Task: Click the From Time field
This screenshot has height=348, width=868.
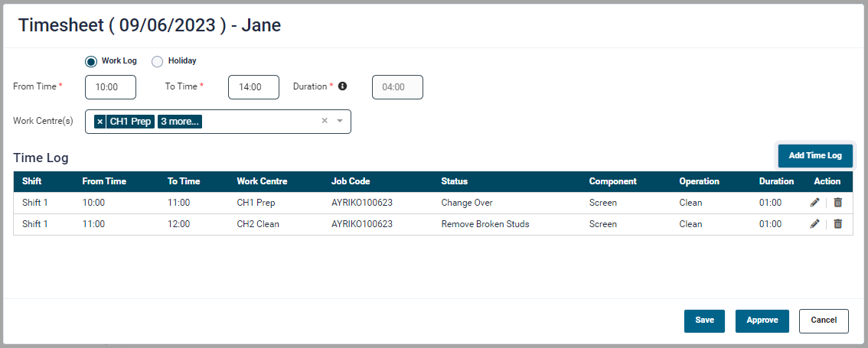Action: tap(110, 87)
